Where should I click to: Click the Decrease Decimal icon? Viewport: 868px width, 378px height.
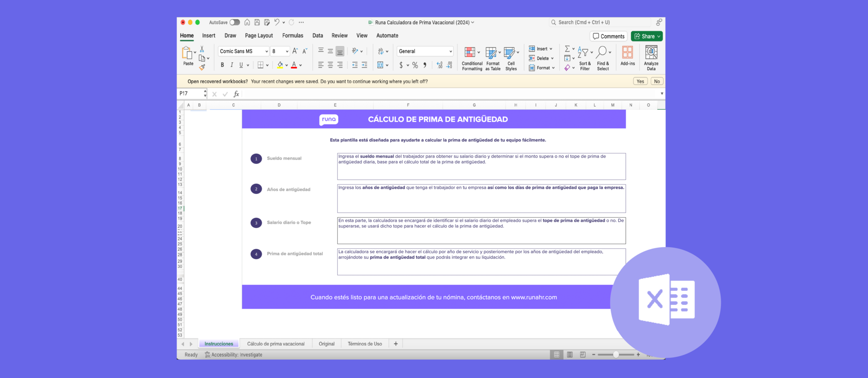click(449, 65)
